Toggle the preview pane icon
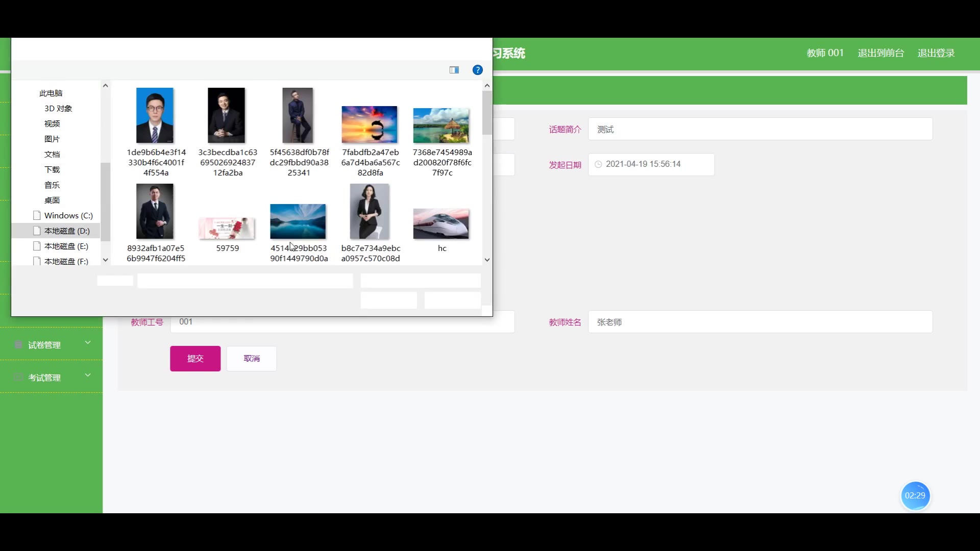 pos(454,70)
